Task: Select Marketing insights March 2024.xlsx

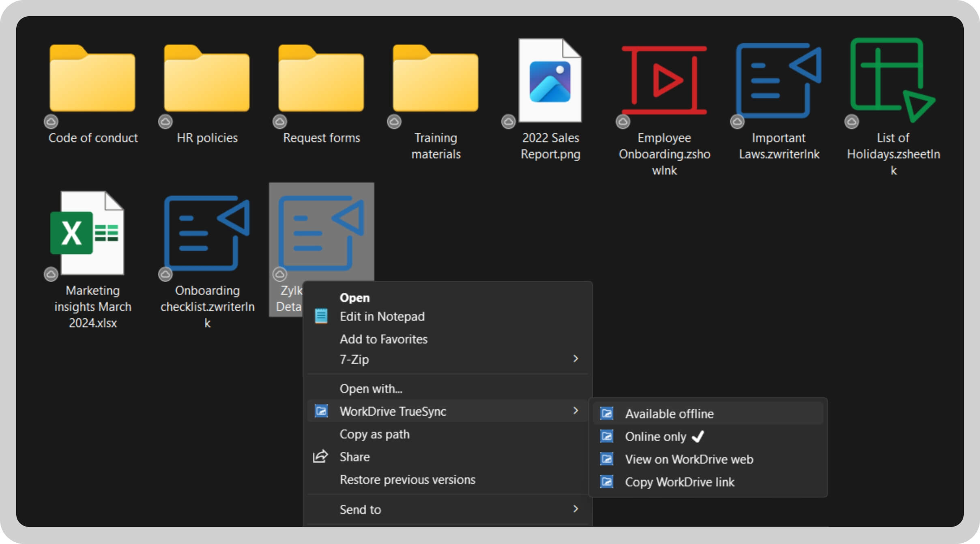Action: tap(87, 233)
